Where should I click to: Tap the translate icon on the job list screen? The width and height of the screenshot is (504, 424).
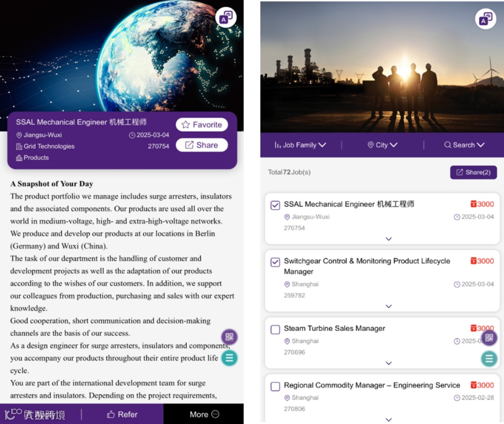486,19
